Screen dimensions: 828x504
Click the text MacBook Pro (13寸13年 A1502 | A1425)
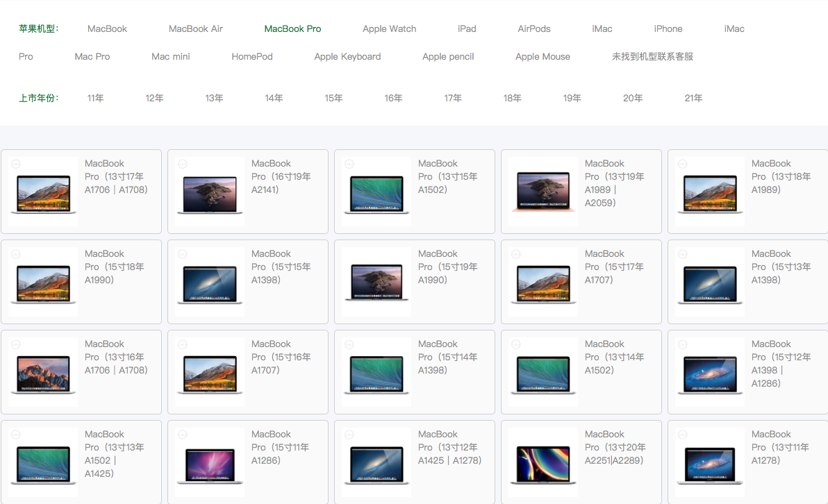point(115,454)
